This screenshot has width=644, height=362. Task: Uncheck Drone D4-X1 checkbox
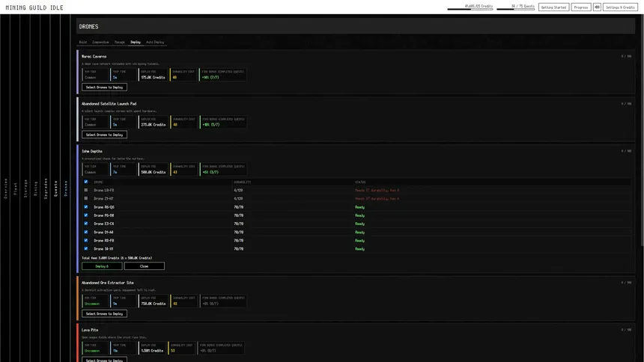[x=86, y=248]
